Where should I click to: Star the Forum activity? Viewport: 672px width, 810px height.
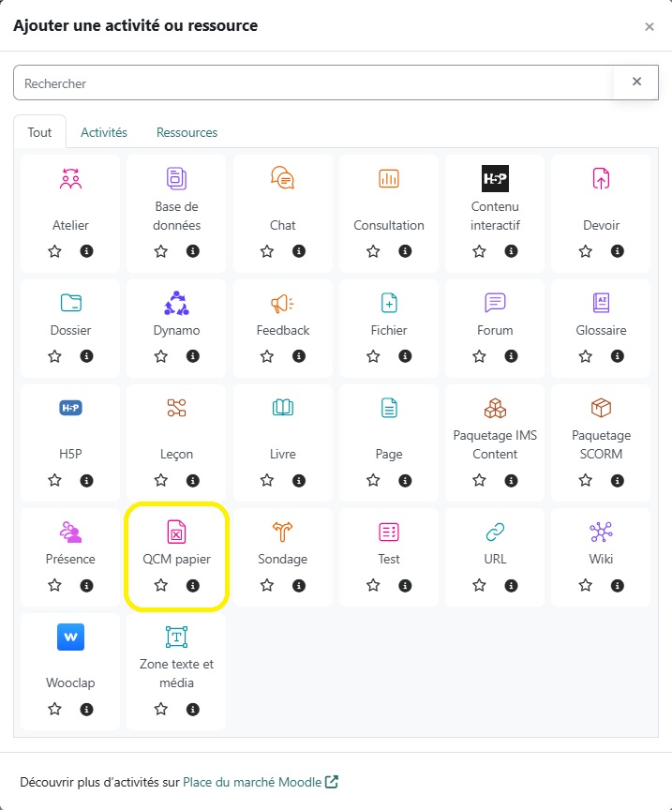click(479, 356)
